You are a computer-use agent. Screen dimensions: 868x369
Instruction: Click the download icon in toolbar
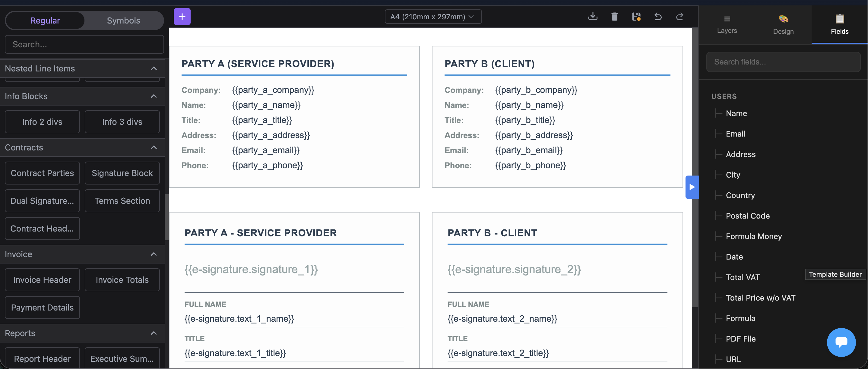[x=593, y=17]
